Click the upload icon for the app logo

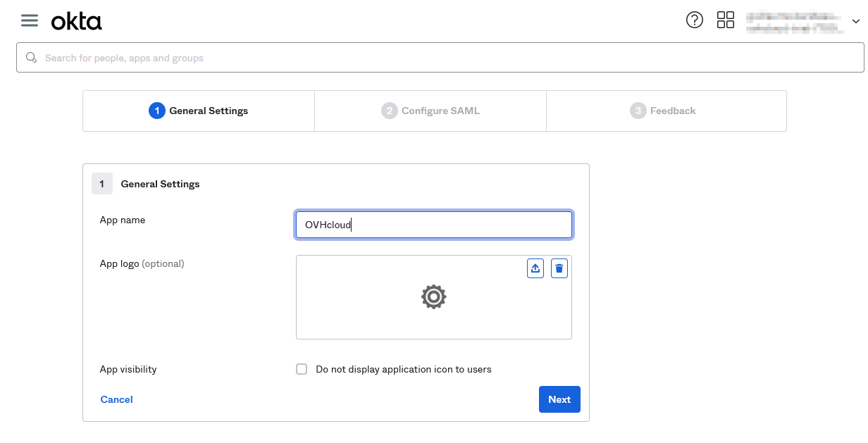click(535, 268)
